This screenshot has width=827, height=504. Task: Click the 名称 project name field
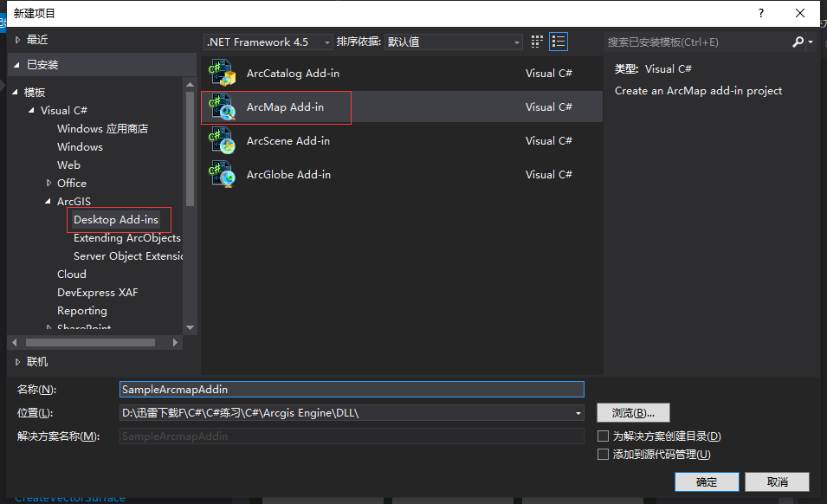352,390
